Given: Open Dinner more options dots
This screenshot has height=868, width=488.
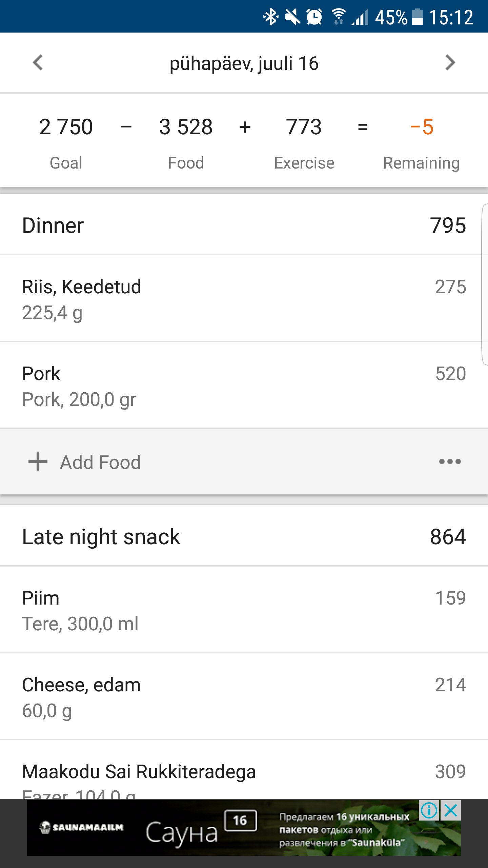Looking at the screenshot, I should point(450,461).
